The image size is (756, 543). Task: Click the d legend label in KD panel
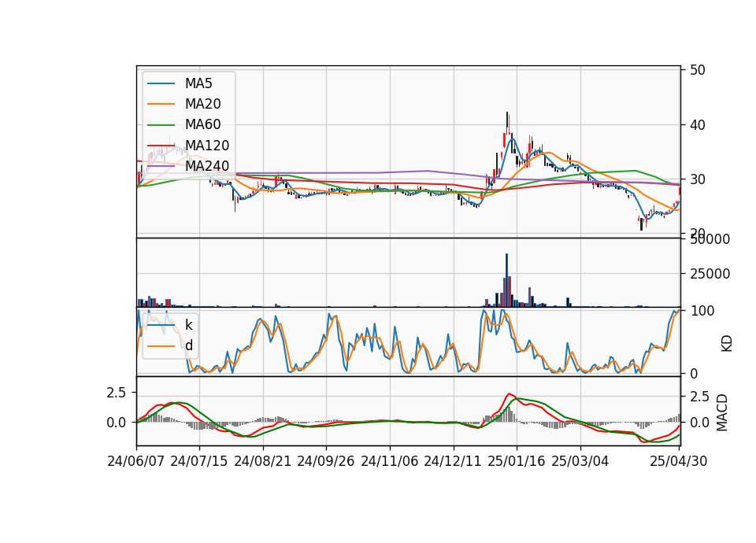[189, 346]
